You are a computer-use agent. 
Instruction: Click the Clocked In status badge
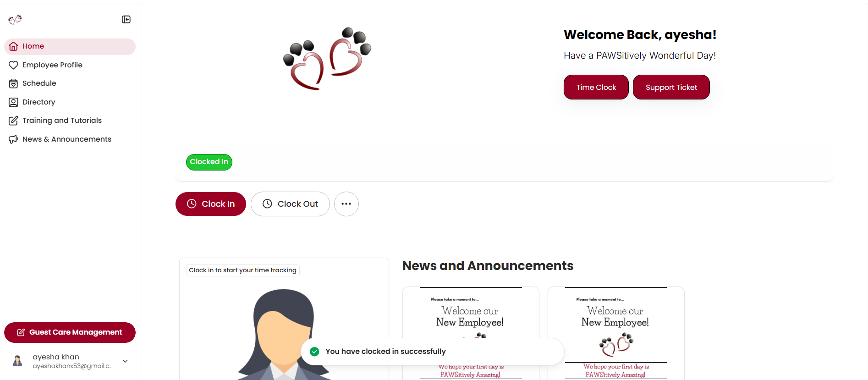click(x=209, y=162)
